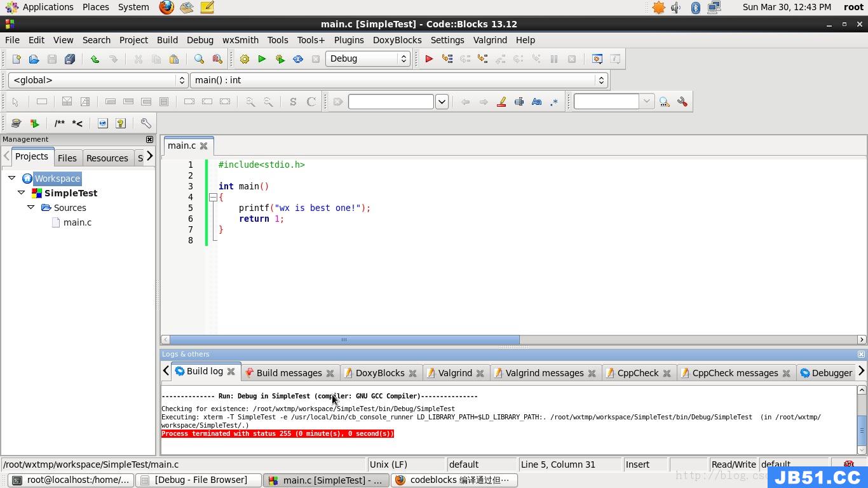868x488 pixels.
Task: Click the Find magnifier icon
Action: point(199,59)
